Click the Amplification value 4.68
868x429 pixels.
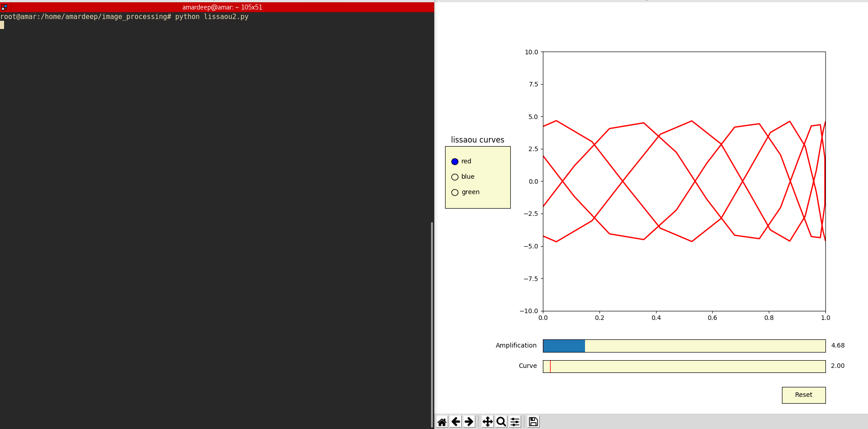click(838, 345)
